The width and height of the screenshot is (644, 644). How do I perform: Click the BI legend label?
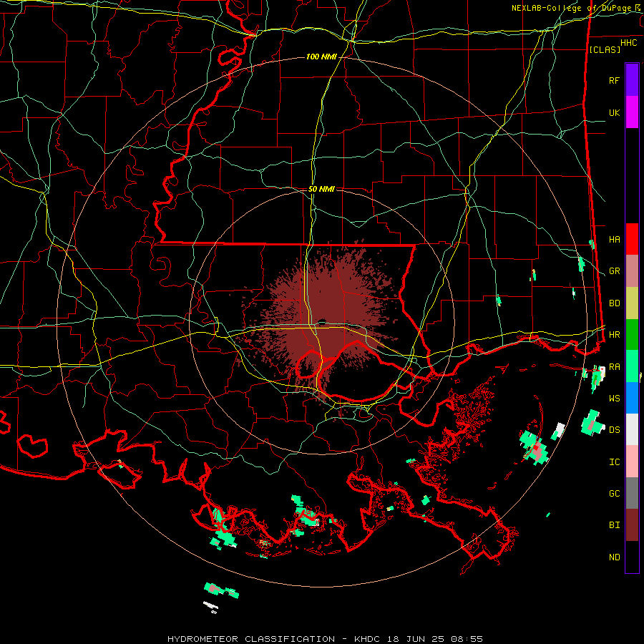click(x=614, y=525)
